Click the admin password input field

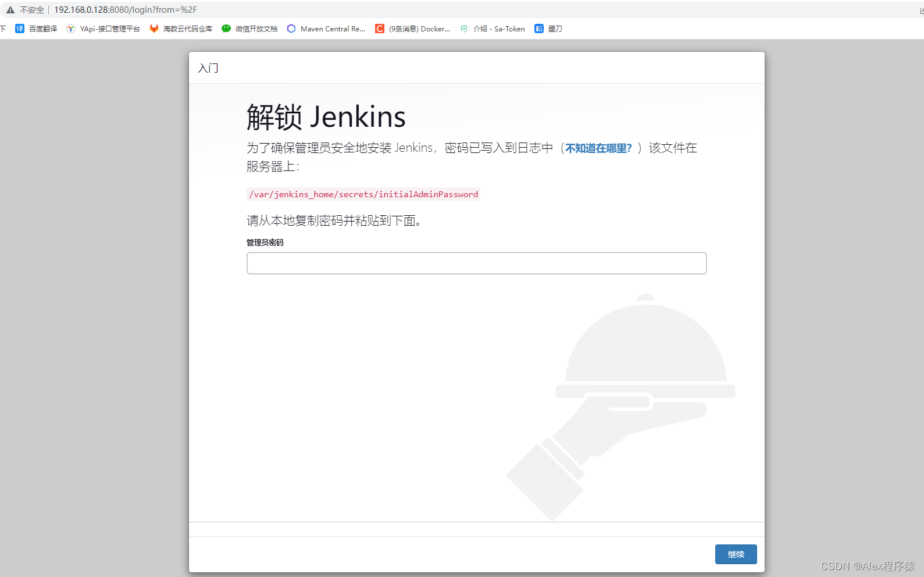point(476,263)
